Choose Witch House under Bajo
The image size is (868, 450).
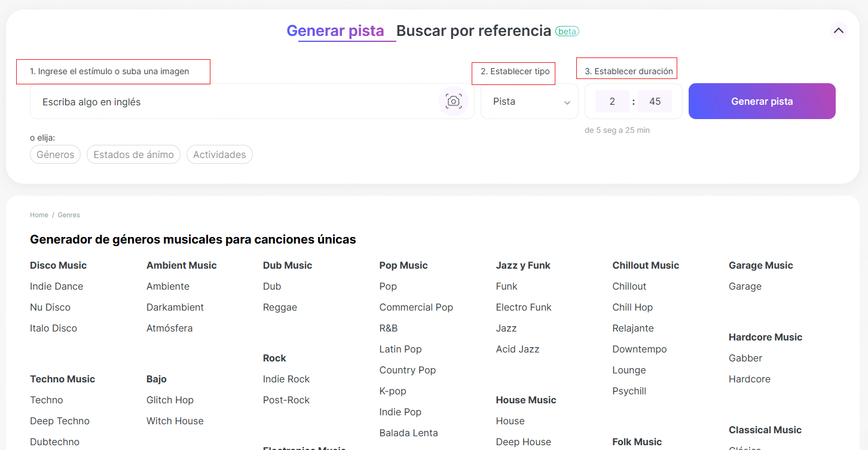[175, 421]
